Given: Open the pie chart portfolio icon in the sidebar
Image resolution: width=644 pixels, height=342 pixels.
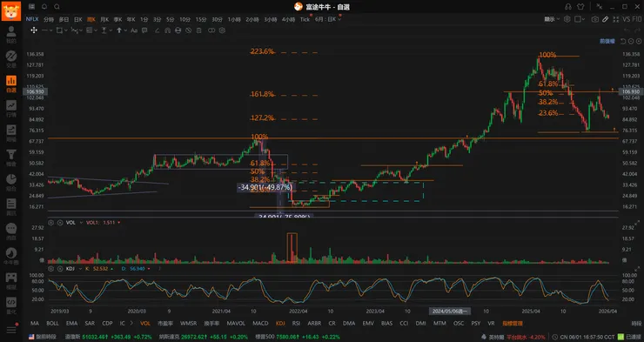Looking at the screenshot, I should 11,179.
